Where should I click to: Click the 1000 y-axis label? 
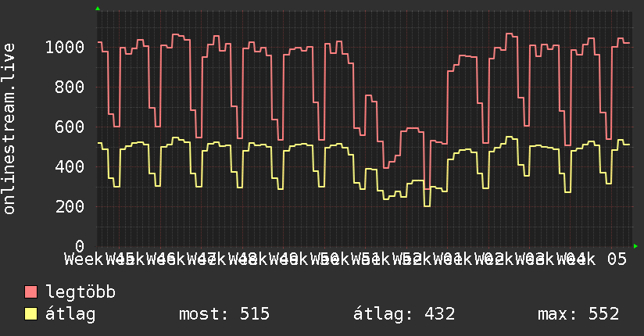[x=65, y=47]
